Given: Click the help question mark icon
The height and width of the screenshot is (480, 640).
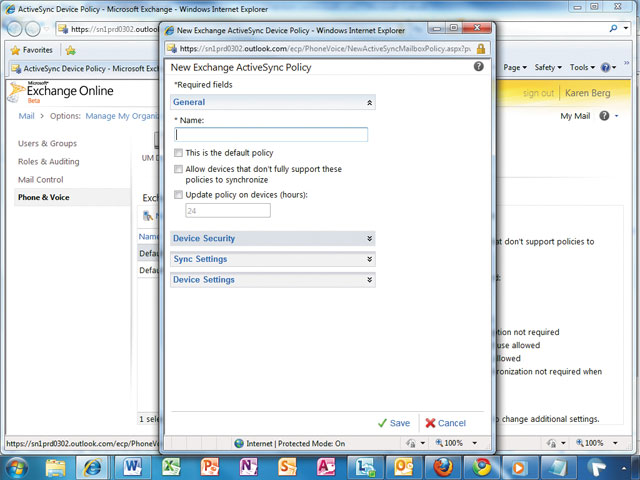Looking at the screenshot, I should (478, 67).
